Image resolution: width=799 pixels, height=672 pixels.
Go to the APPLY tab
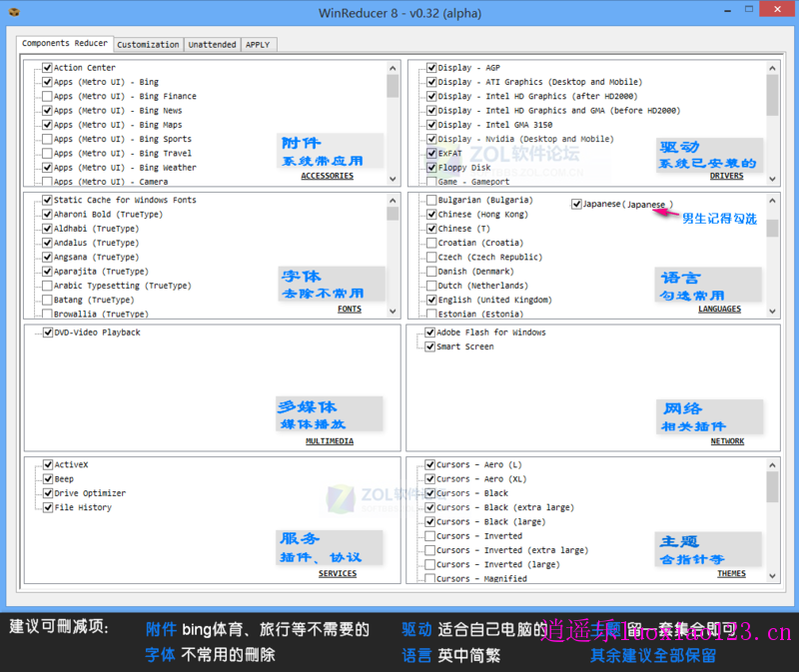point(258,44)
